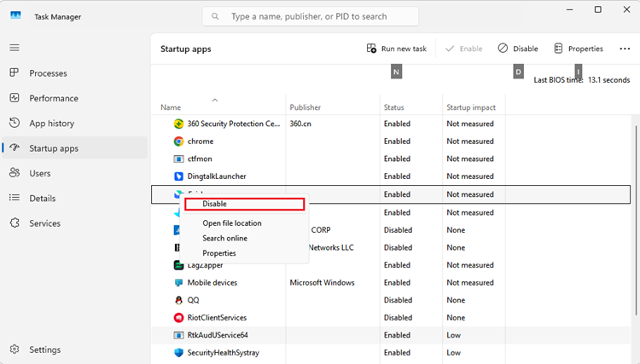Viewport: 640px width, 364px height.
Task: Sort by Publisher column
Action: pyautogui.click(x=305, y=107)
